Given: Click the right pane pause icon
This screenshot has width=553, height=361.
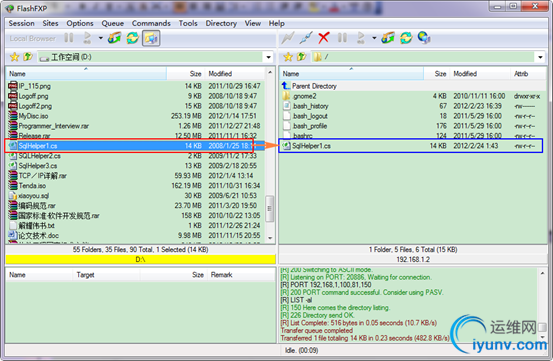Looking at the screenshot, I should click(x=342, y=38).
